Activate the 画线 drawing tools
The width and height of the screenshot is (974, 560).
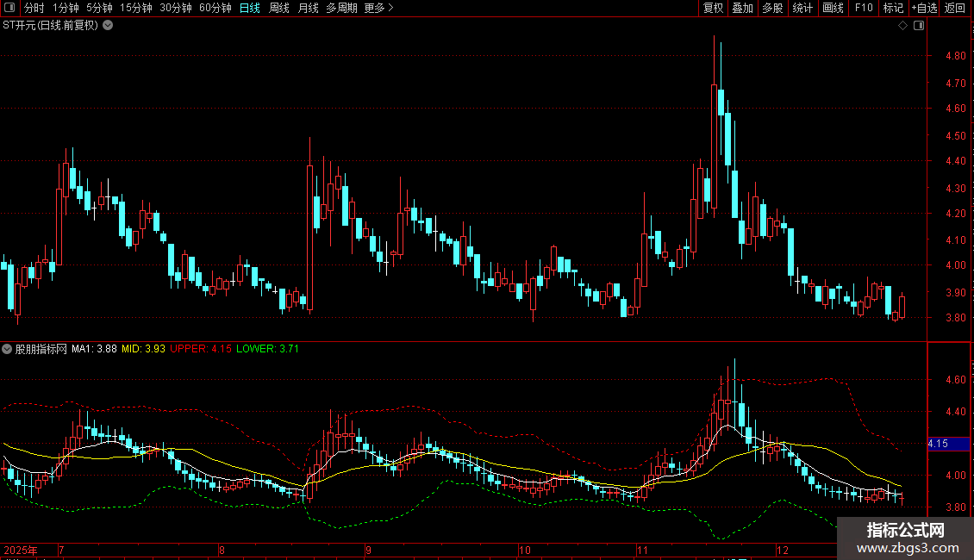click(x=833, y=8)
